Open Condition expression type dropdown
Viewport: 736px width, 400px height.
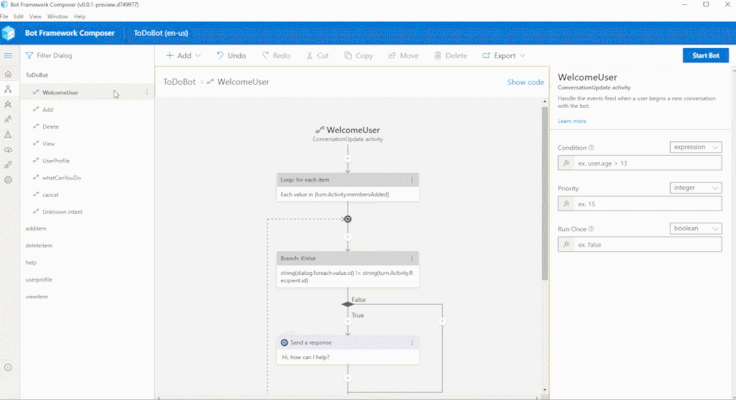coord(696,147)
